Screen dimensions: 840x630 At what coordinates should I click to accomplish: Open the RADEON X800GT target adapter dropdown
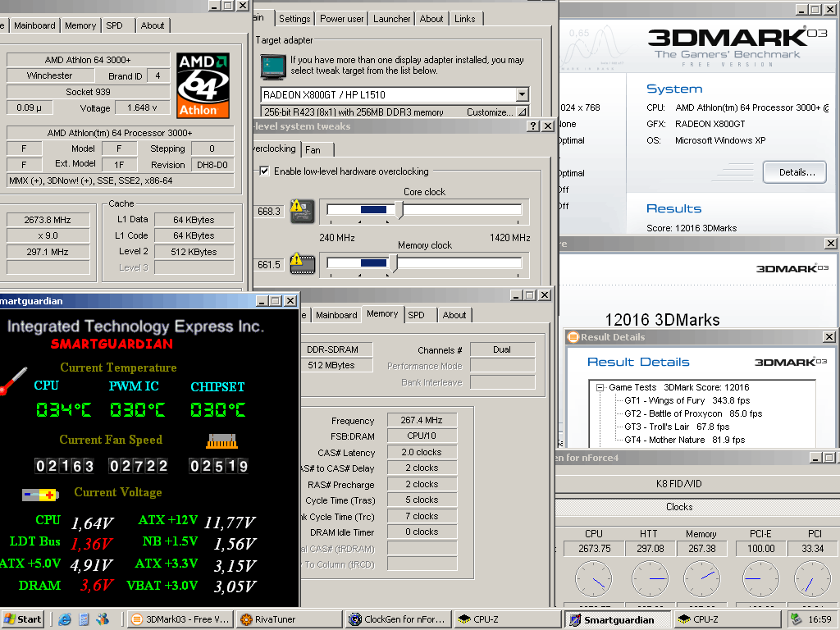click(x=522, y=95)
